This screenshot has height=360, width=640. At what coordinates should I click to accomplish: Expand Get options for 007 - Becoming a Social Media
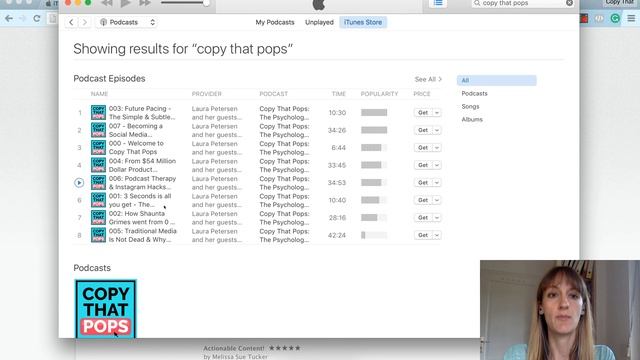[437, 130]
